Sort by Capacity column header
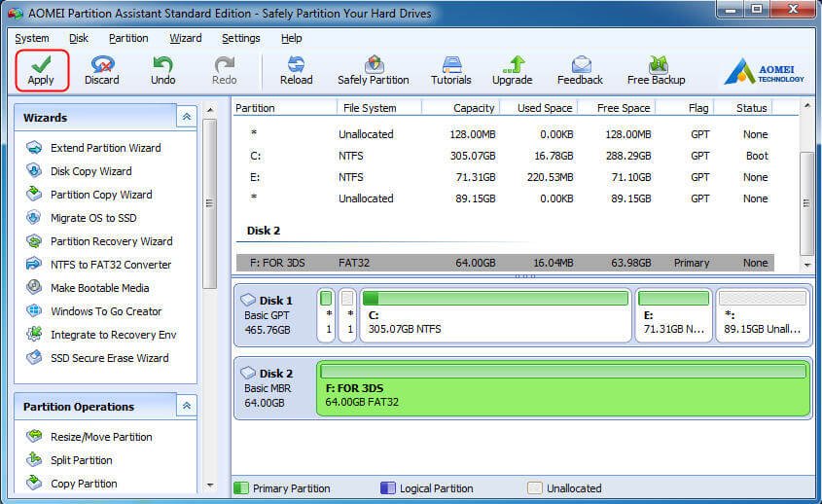The height and width of the screenshot is (504, 822). click(460, 108)
